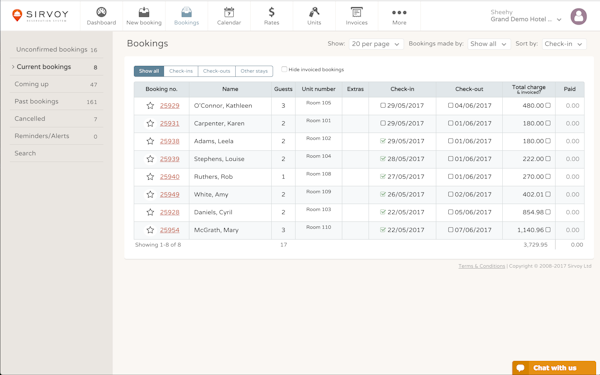Open the Units keys icon
The width and height of the screenshot is (600, 375).
[x=314, y=12]
